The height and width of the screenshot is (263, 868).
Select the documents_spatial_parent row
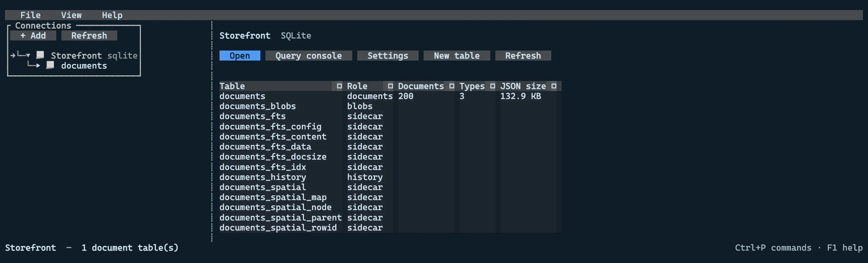pos(390,218)
